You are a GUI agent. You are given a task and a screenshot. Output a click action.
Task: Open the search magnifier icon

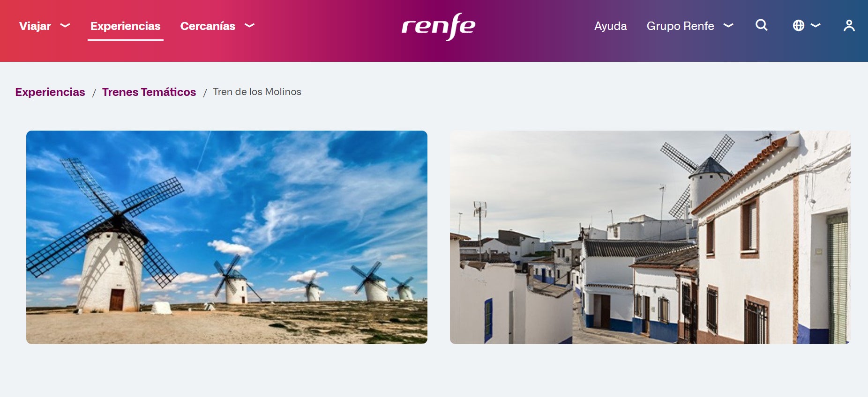click(x=762, y=25)
